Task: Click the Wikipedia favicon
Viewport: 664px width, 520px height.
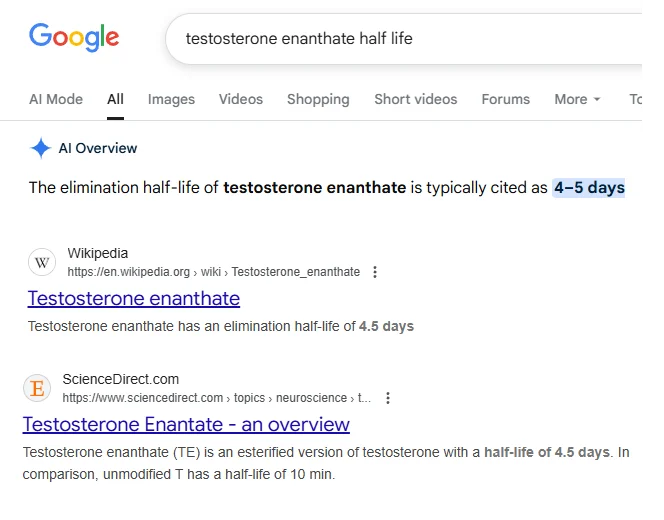Action: click(x=42, y=263)
